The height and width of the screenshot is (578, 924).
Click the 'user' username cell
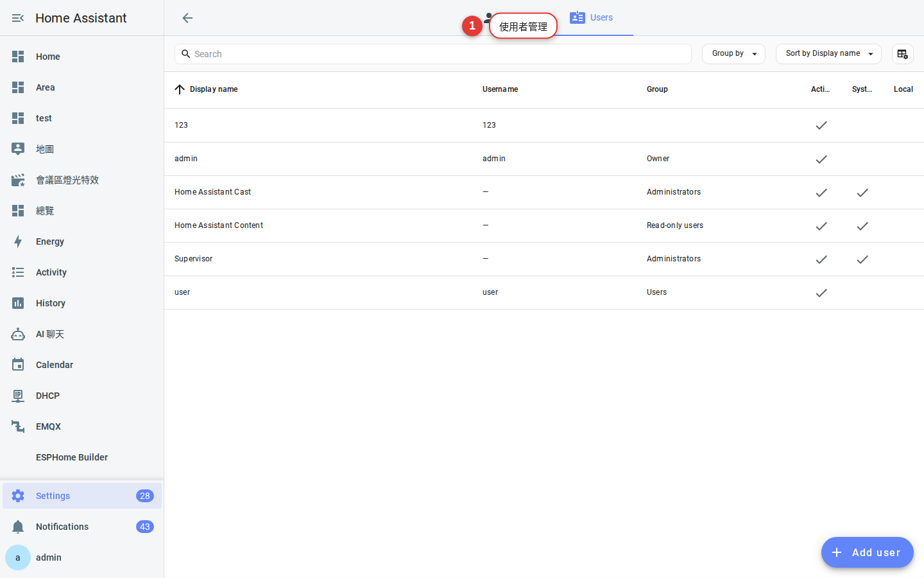490,292
